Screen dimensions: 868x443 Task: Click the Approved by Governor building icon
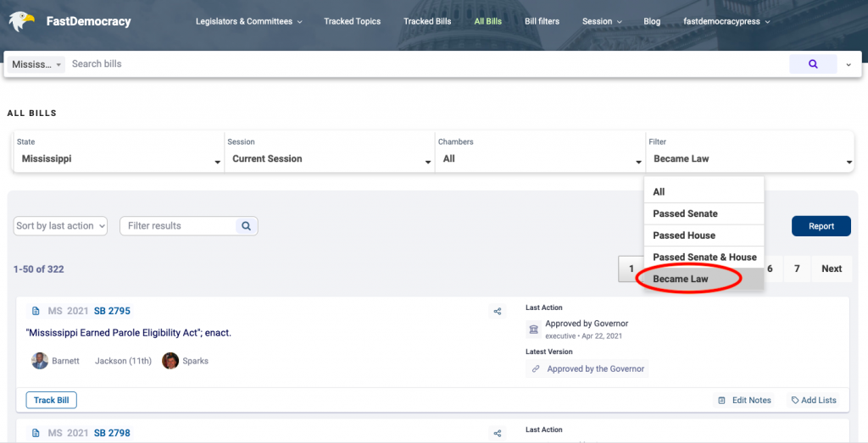click(x=533, y=329)
